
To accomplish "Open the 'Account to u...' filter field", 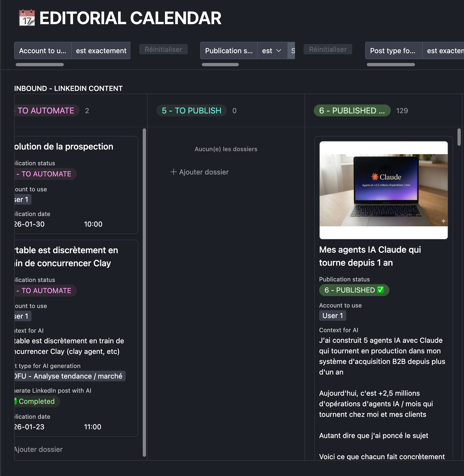I will [x=43, y=51].
